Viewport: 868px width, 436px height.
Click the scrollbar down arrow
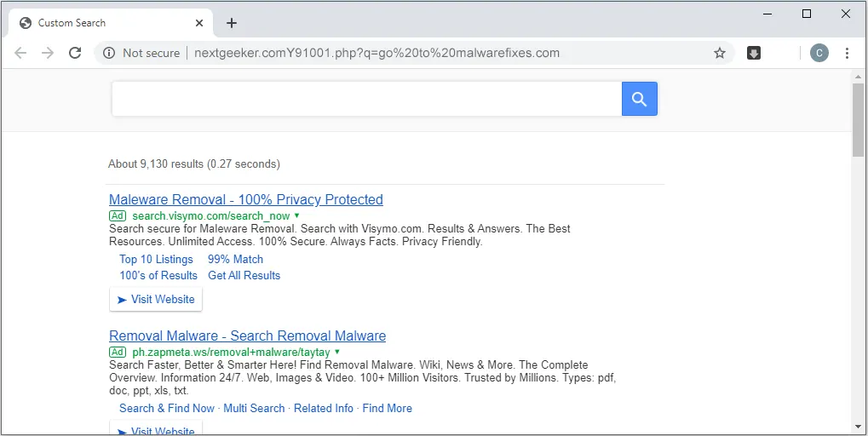coord(858,427)
